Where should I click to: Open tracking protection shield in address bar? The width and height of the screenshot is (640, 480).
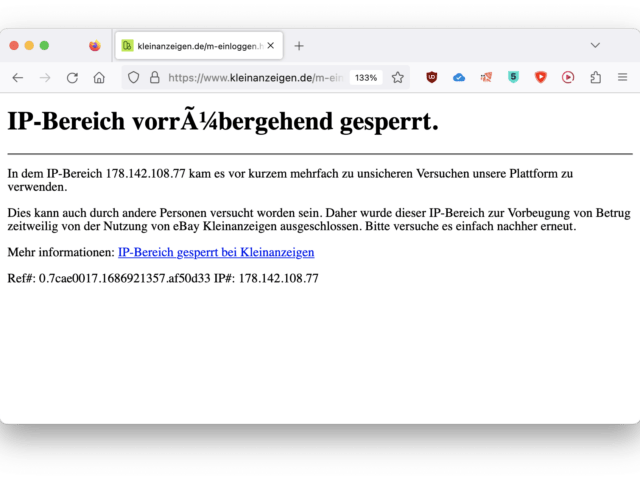pos(133,78)
